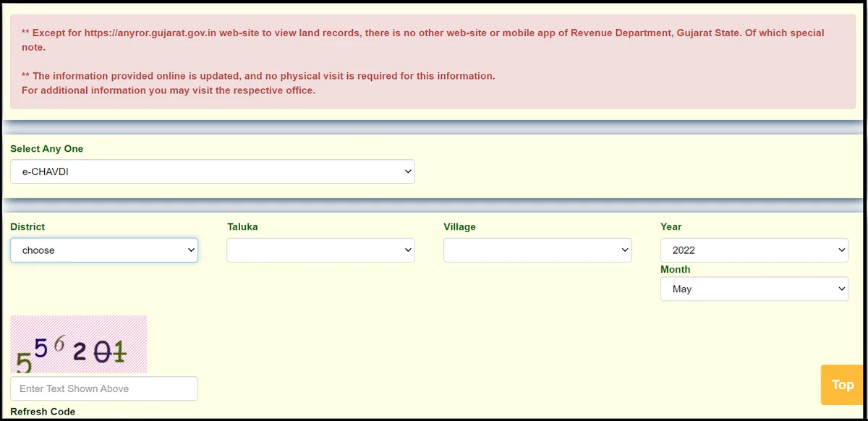Click the Year field label
The image size is (868, 421).
pyautogui.click(x=671, y=227)
